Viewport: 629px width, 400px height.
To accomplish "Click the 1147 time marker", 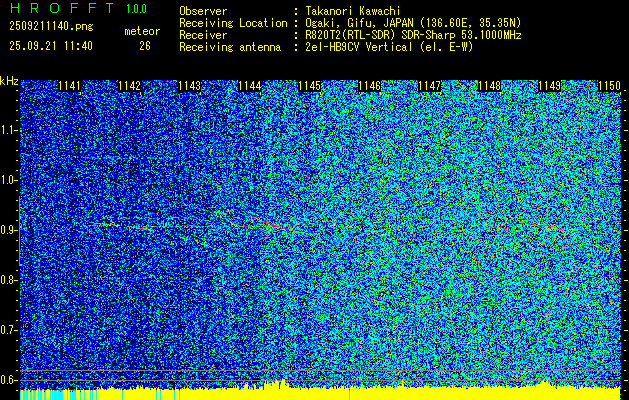I will click(430, 86).
